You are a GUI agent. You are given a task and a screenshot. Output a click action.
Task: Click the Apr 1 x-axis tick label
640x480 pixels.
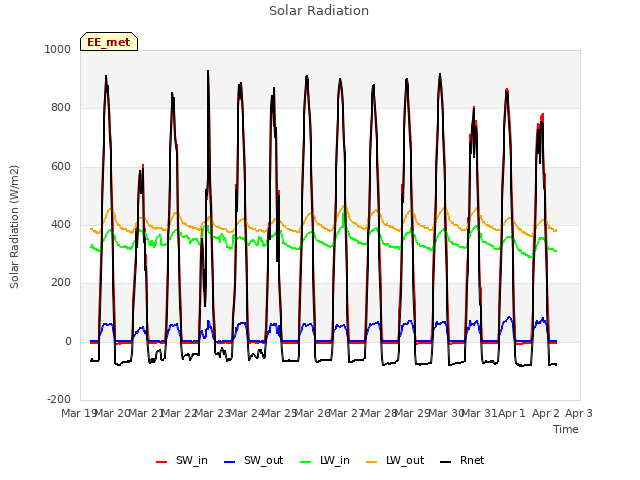512,413
